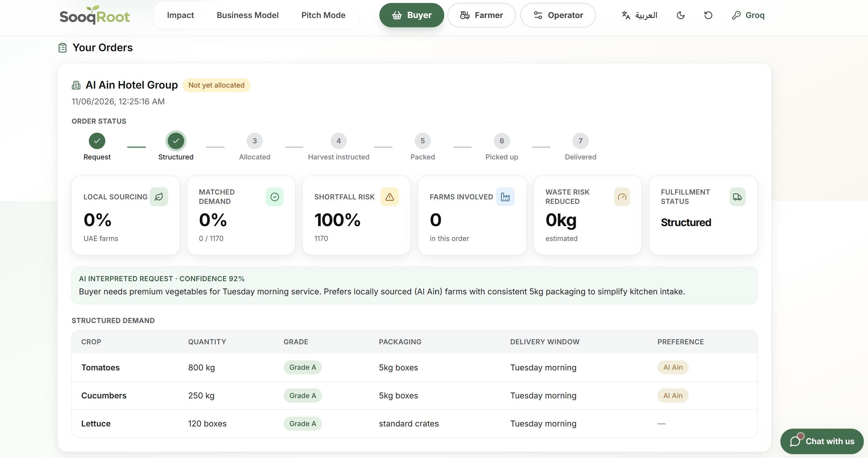The width and height of the screenshot is (868, 458).
Task: Click the PREFERENCE column header
Action: (x=680, y=342)
